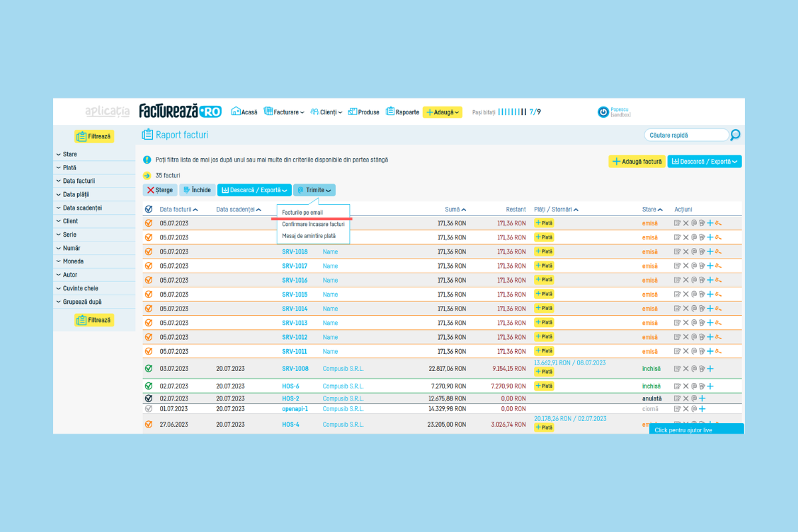Click the @ email icon for SRV-1016
This screenshot has height=532, width=798.
(x=694, y=280)
